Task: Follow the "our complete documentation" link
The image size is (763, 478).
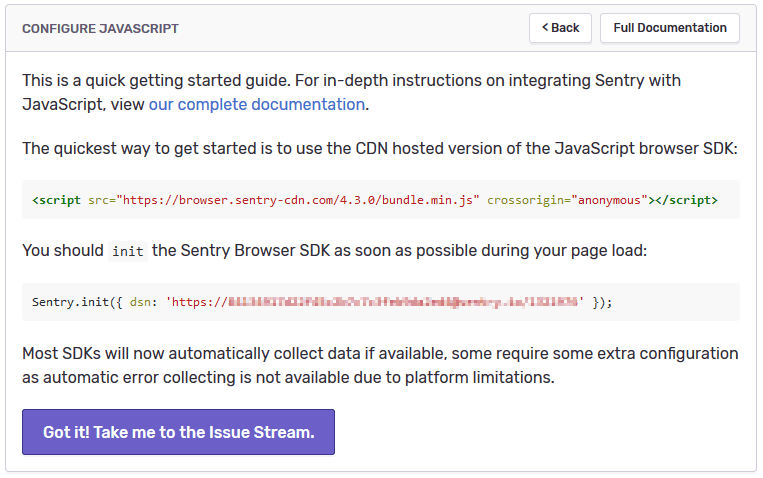Action: click(257, 104)
